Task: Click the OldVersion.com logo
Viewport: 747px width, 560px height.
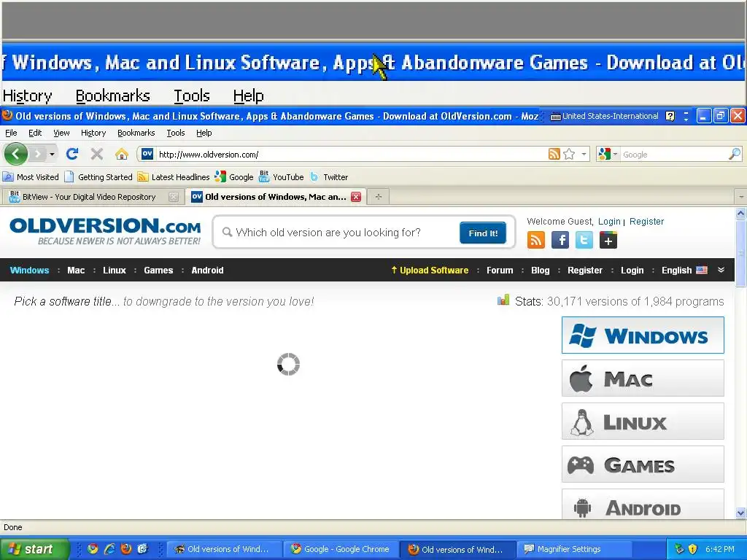Action: 105,231
